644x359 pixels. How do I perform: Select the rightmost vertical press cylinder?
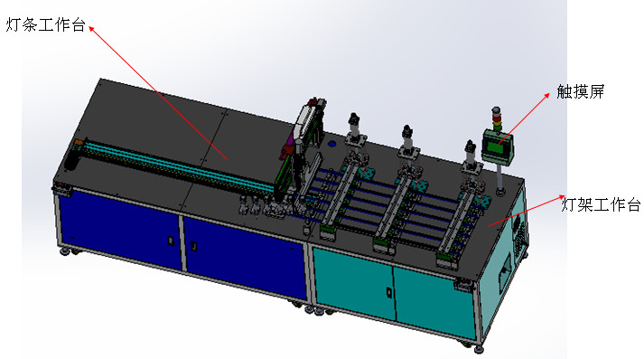pyautogui.click(x=471, y=159)
